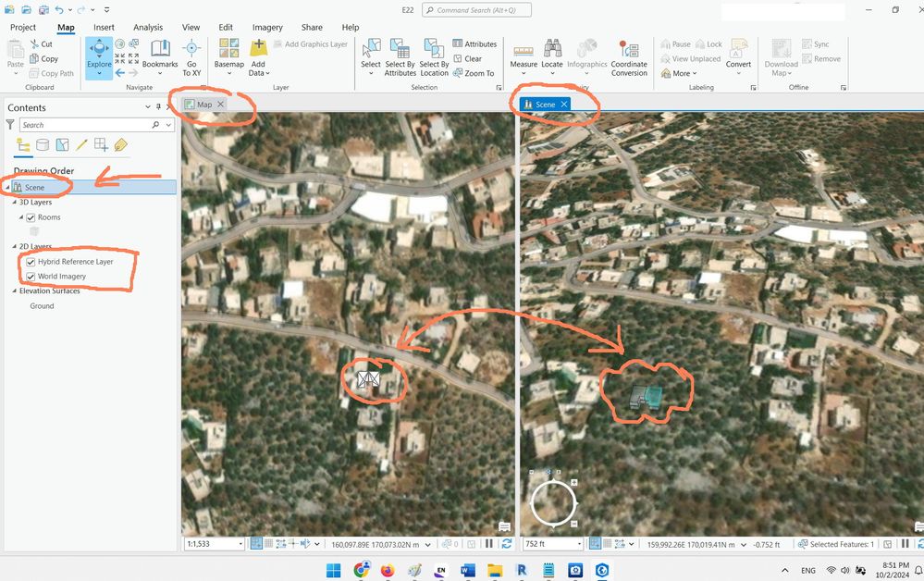This screenshot has width=924, height=581.
Task: Open the map scale 1:1,533 dropdown
Action: [240, 544]
